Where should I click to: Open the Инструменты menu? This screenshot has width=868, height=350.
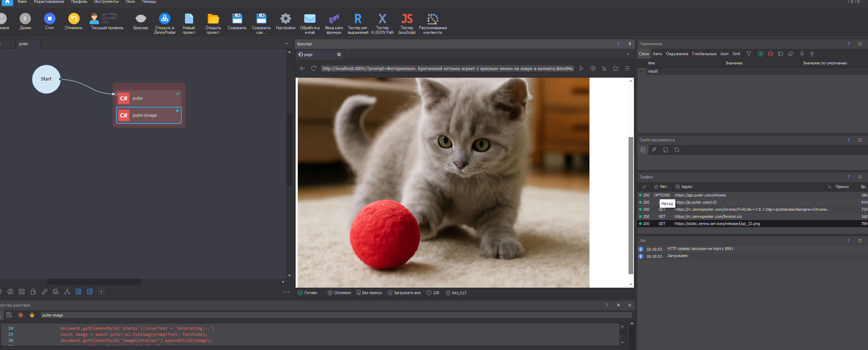pos(106,2)
